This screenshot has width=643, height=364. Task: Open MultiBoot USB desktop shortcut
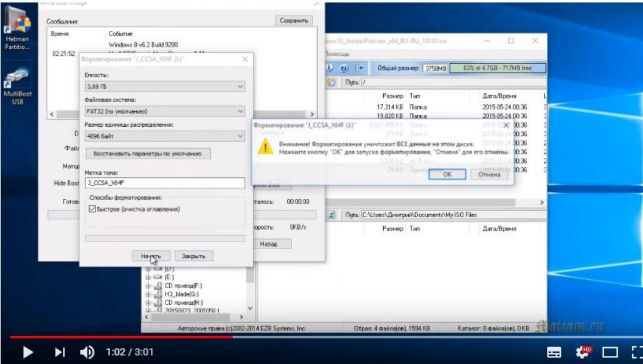(17, 86)
